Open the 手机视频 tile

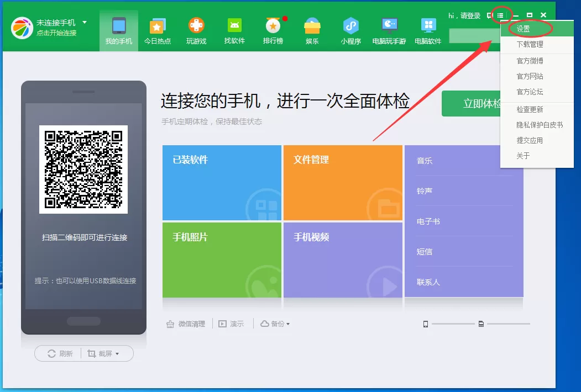tap(343, 260)
